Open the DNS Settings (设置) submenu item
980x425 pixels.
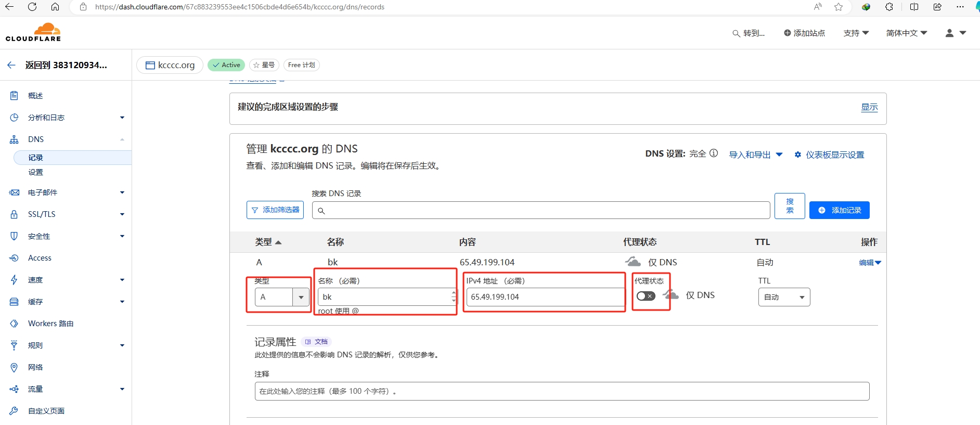point(35,172)
